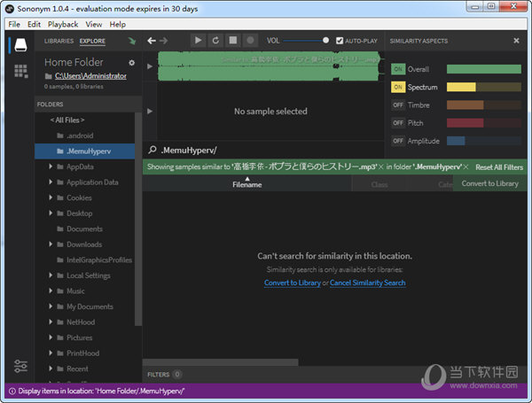
Task: Click Reset All Filters
Action: (499, 167)
